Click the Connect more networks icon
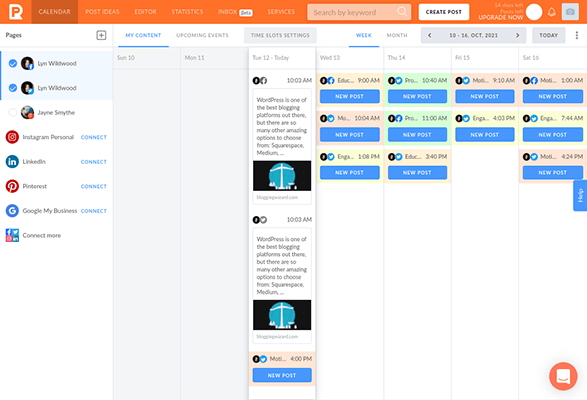The image size is (587, 400). (12, 235)
